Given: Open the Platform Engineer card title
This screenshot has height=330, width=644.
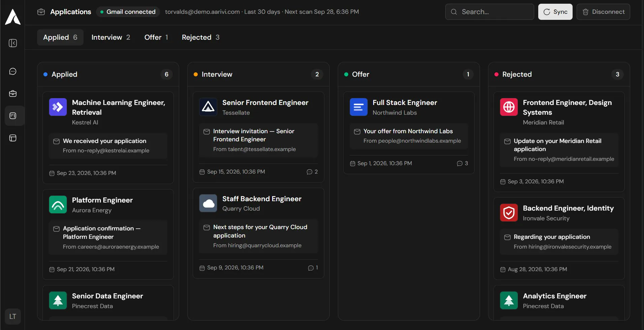Looking at the screenshot, I should [102, 200].
